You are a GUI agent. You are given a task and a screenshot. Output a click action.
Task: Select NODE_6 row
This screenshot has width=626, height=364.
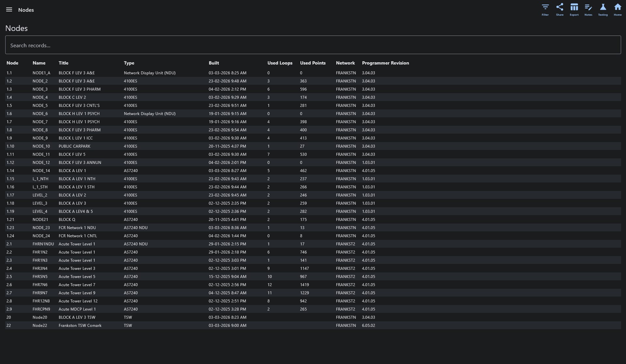(313, 114)
